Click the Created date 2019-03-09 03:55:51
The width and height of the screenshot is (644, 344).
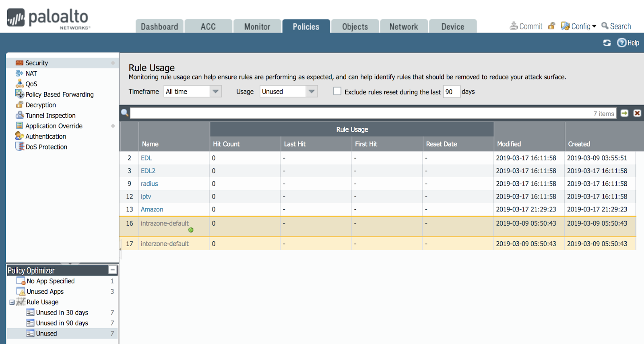pyautogui.click(x=597, y=158)
